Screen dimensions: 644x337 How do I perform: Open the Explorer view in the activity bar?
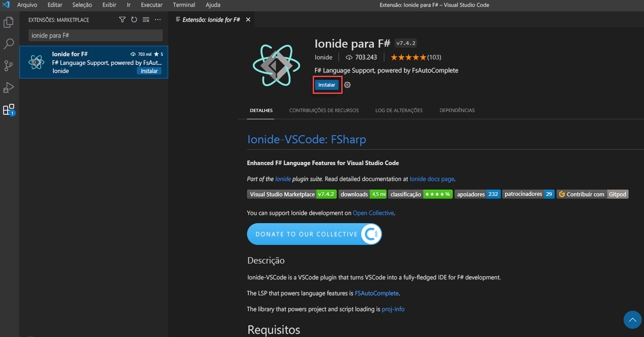coord(8,22)
